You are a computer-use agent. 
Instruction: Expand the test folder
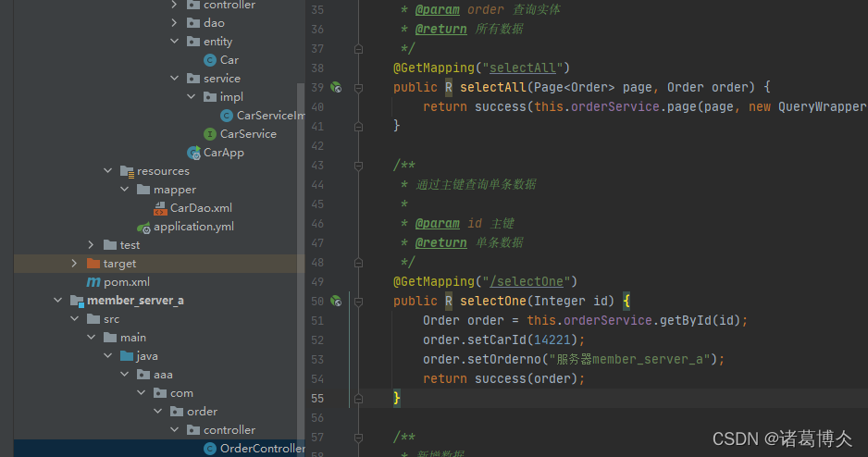point(92,245)
